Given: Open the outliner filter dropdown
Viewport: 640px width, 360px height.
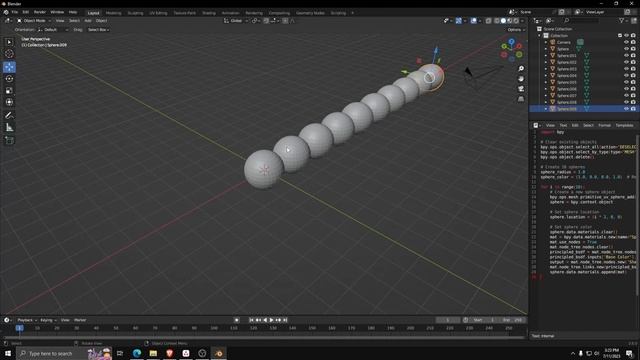Looking at the screenshot, I should (623, 20).
